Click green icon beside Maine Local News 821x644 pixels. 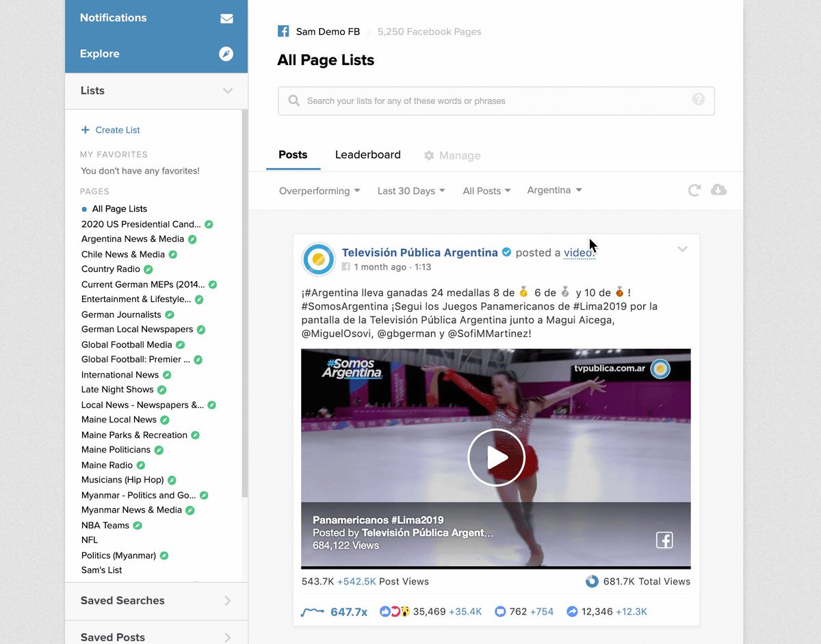coord(165,420)
